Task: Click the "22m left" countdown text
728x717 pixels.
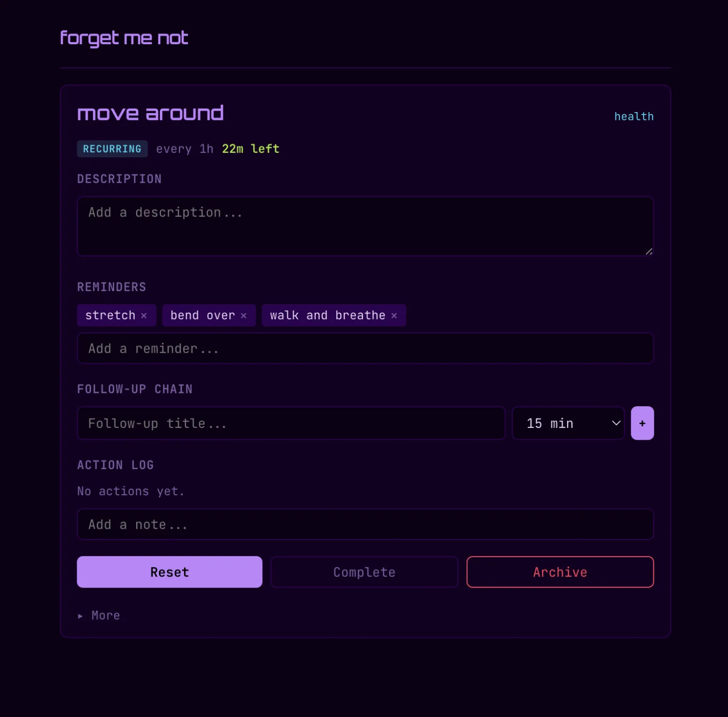Action: (250, 149)
